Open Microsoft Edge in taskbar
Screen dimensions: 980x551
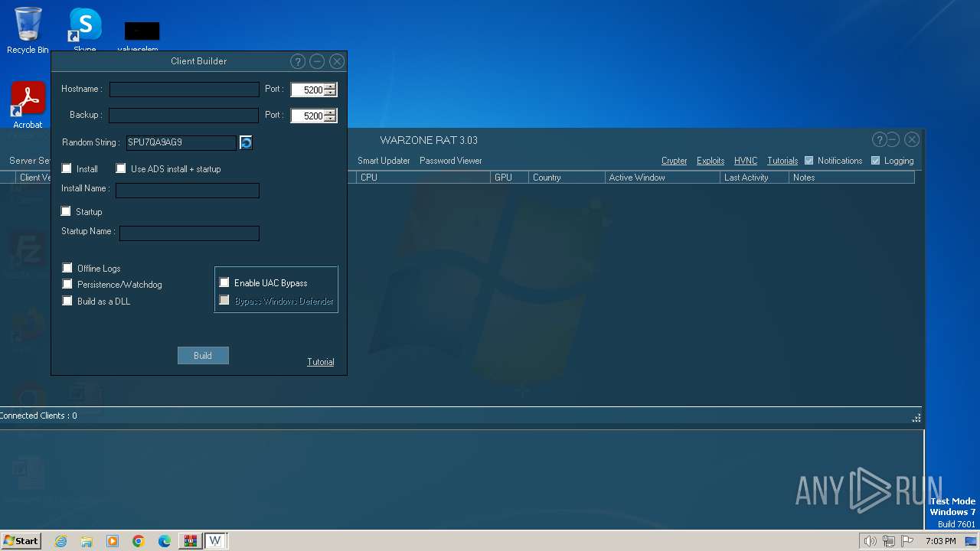point(165,541)
